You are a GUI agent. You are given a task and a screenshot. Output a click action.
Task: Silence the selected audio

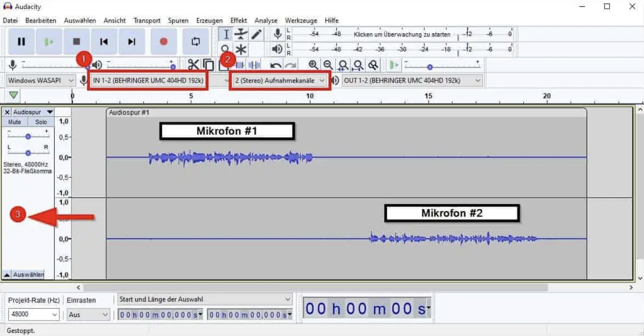[254, 65]
